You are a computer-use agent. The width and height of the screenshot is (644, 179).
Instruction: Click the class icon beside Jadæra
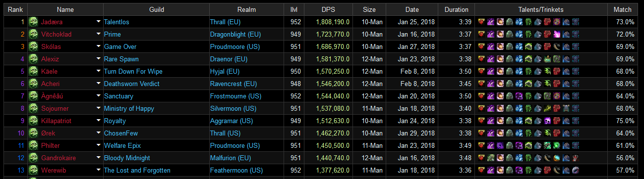33,22
